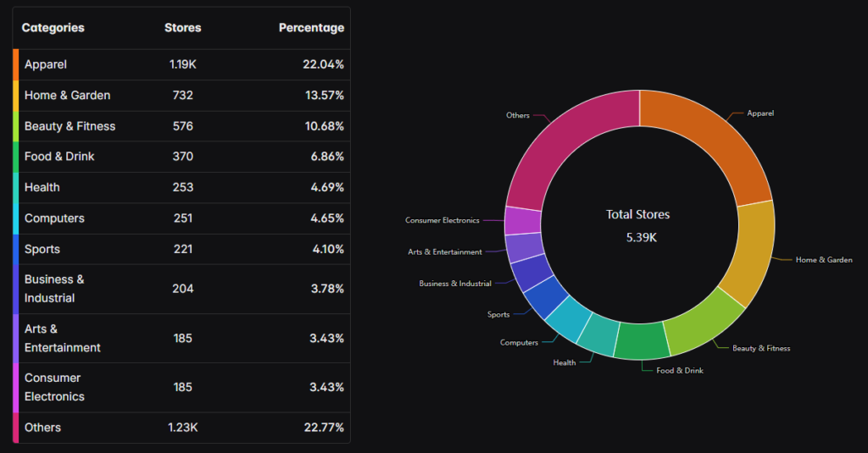
Task: Click the Stores column header
Action: 182,28
